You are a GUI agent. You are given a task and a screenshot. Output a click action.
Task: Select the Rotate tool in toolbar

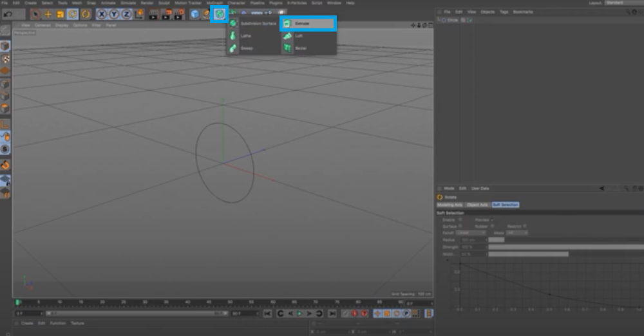(x=73, y=14)
